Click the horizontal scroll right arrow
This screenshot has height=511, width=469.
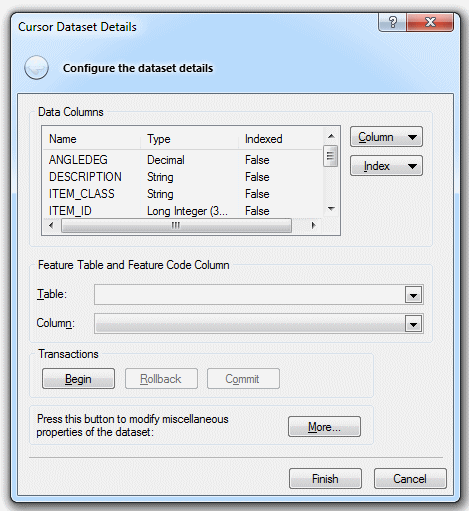pos(313,225)
